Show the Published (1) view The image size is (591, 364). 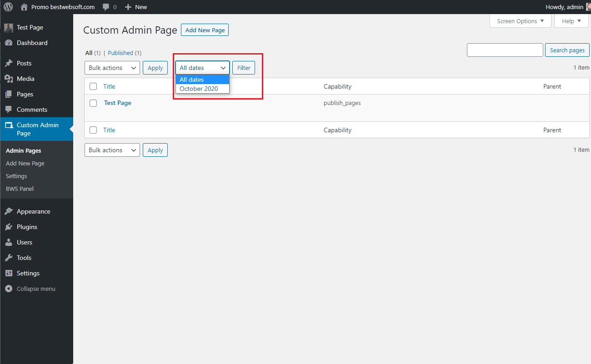coord(125,53)
